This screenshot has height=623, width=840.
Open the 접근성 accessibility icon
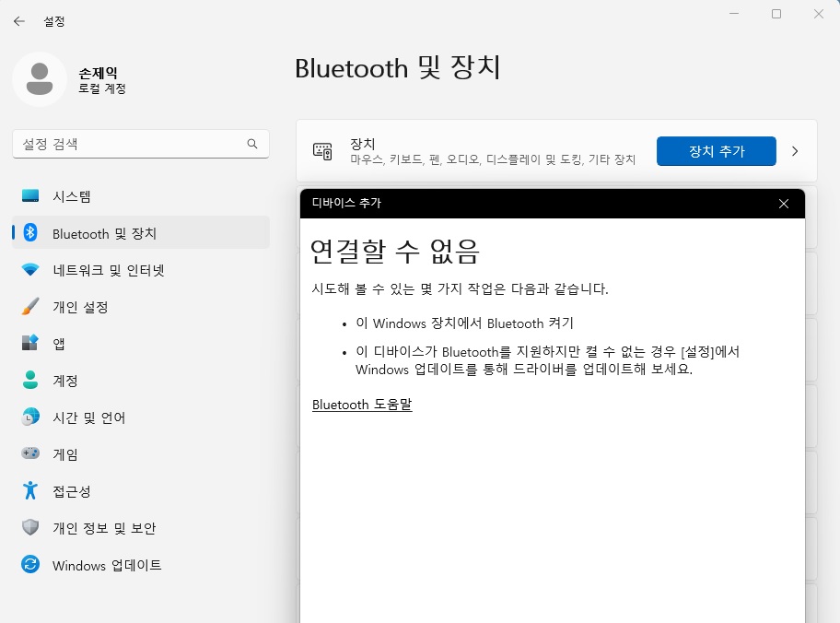pyautogui.click(x=30, y=490)
